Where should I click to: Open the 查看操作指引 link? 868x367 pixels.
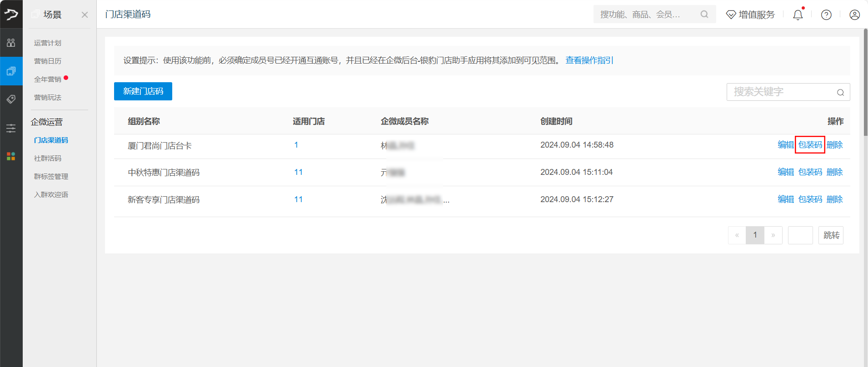pos(589,60)
